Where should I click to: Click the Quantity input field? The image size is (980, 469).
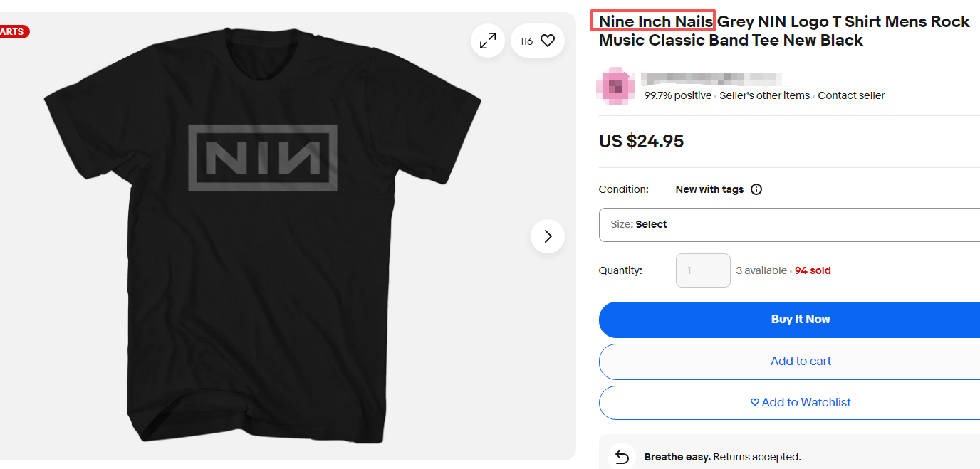[x=703, y=270]
